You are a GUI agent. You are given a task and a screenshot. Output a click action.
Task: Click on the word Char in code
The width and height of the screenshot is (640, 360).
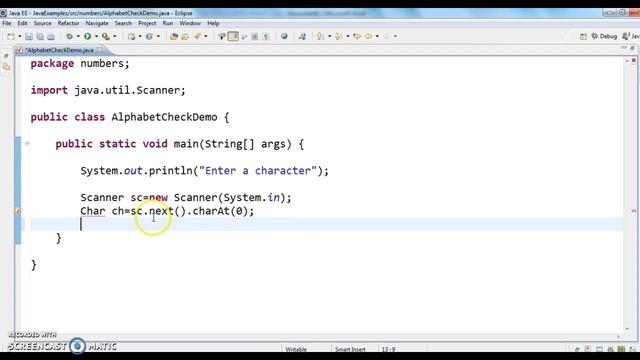tap(93, 211)
